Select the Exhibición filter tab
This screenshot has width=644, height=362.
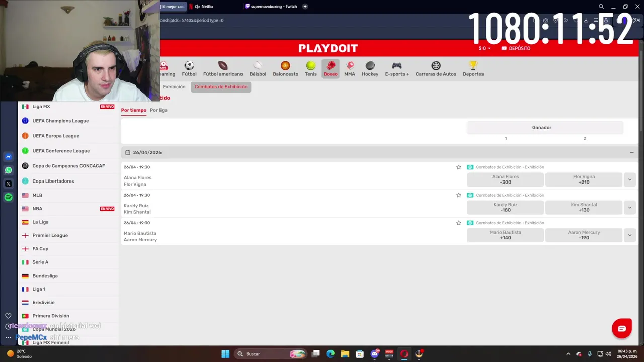(174, 87)
